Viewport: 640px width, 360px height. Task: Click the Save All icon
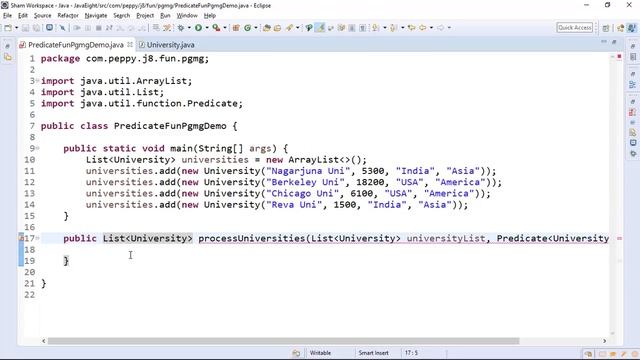[36, 28]
